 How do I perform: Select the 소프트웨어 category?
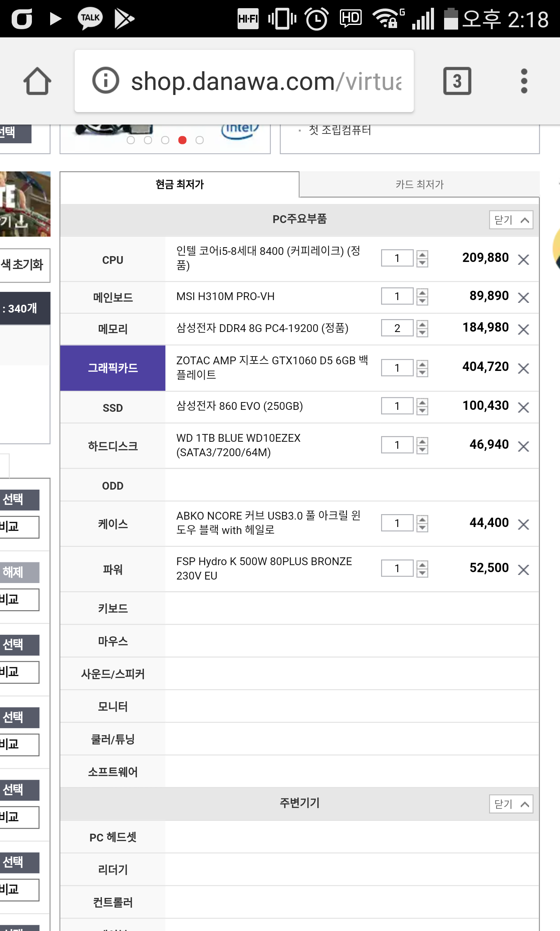pyautogui.click(x=113, y=772)
